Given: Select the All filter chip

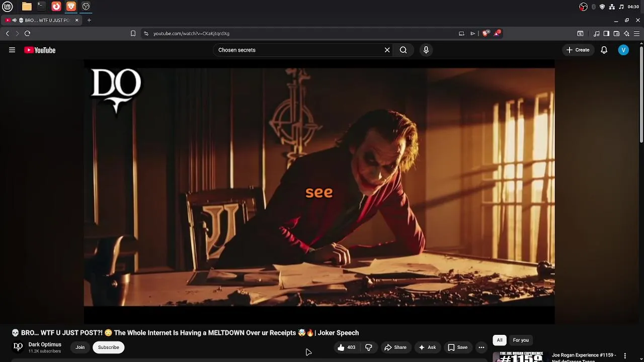Looking at the screenshot, I should 500,340.
